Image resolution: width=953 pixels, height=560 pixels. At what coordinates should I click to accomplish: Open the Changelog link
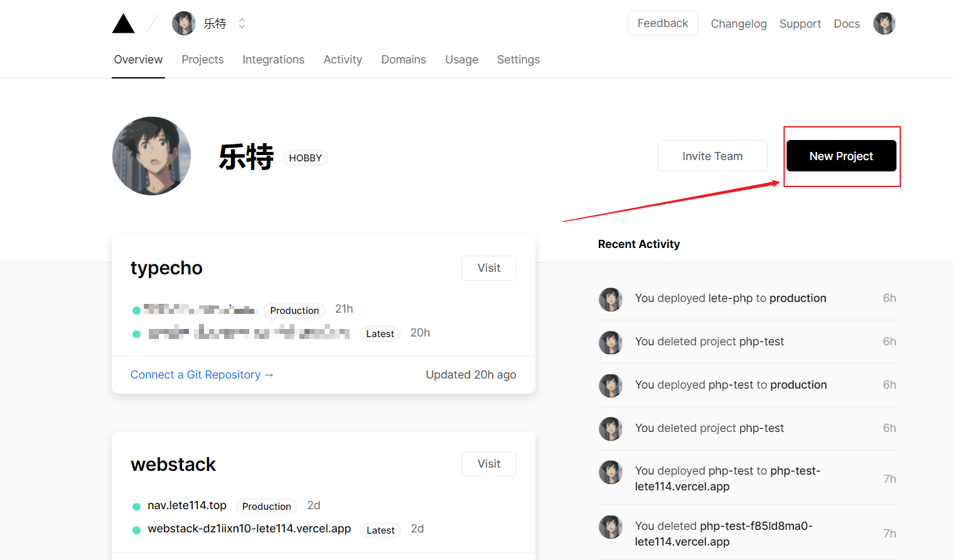click(738, 24)
